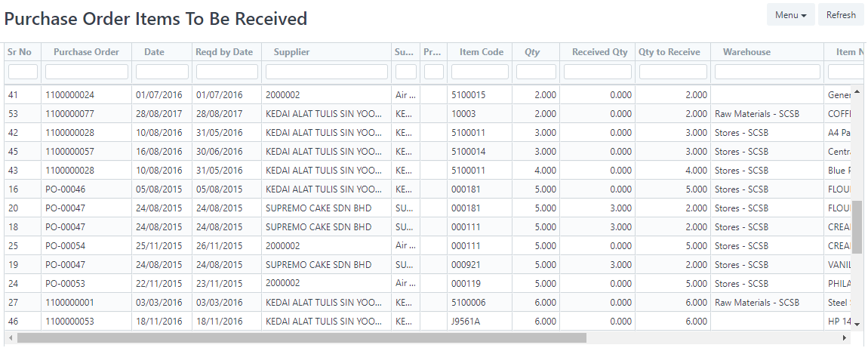868x348 pixels.
Task: Sort by Purchase Order column header
Action: click(x=86, y=52)
